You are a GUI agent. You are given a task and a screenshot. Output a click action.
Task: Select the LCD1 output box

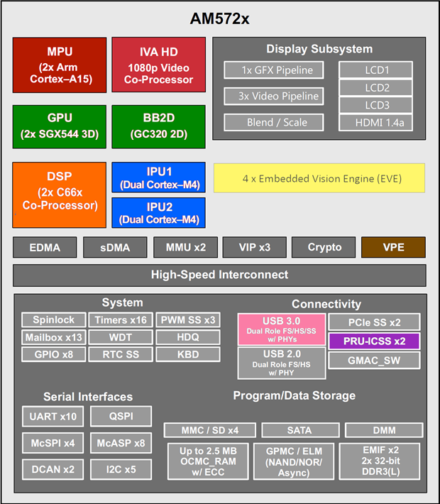point(375,70)
